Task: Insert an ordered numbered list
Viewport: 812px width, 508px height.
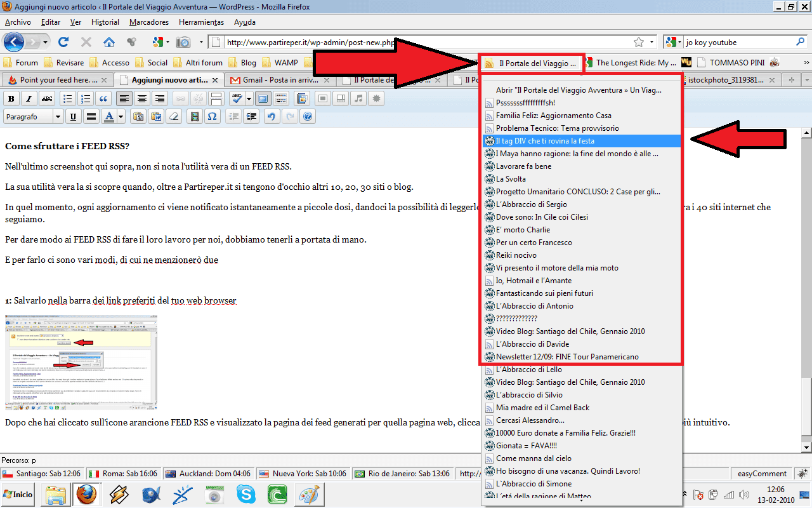Action: pos(86,98)
